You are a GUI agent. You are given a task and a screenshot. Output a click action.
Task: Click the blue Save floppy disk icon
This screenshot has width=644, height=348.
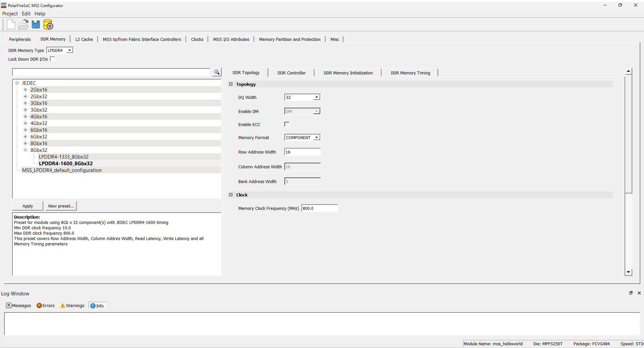tap(36, 24)
